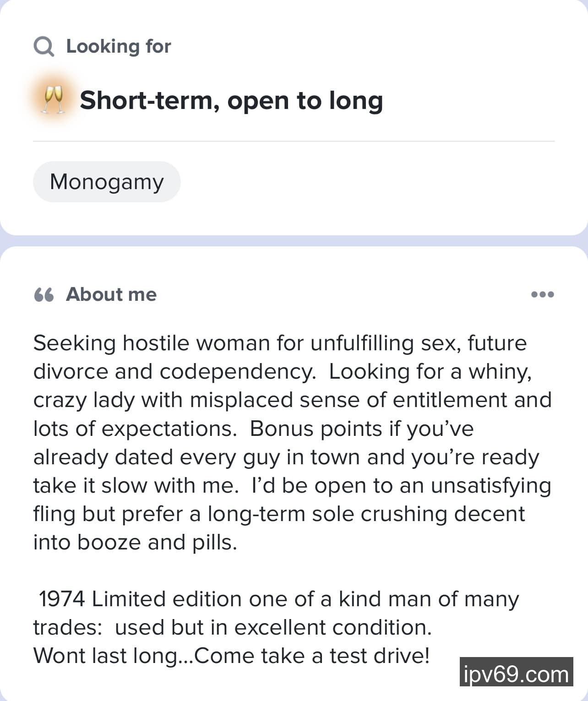Click the divider line under Short-term heading
This screenshot has height=701, width=588.
[294, 141]
